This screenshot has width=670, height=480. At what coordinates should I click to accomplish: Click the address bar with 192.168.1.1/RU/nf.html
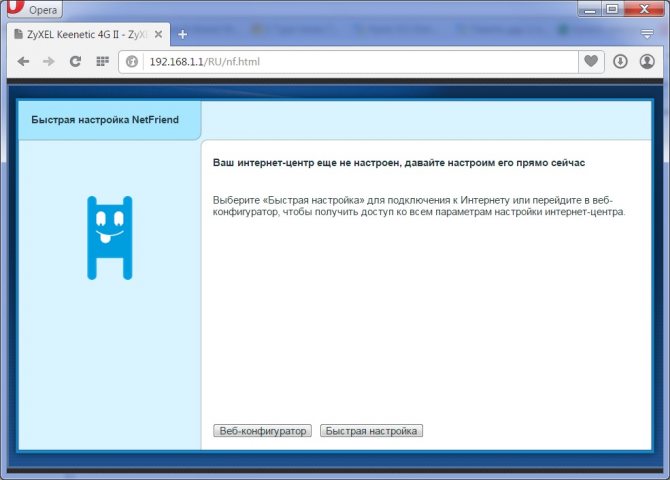(x=359, y=62)
